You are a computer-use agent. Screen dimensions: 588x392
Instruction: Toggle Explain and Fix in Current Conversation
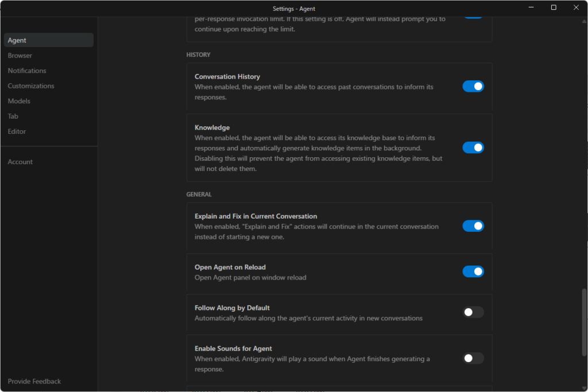coord(473,226)
